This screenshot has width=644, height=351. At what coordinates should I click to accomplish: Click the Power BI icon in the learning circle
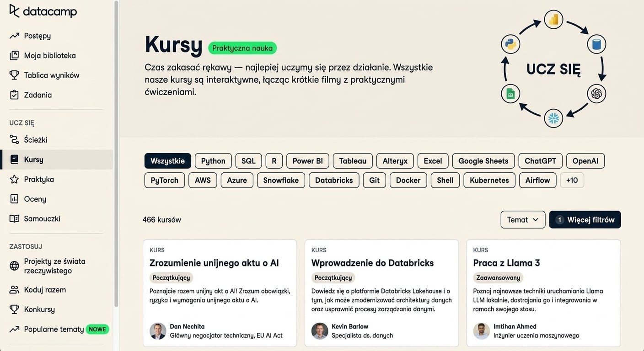553,20
